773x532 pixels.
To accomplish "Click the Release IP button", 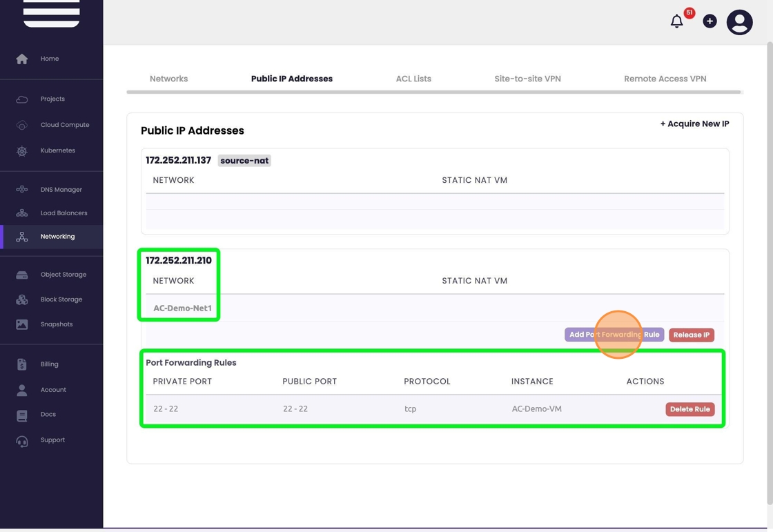I will 691,335.
